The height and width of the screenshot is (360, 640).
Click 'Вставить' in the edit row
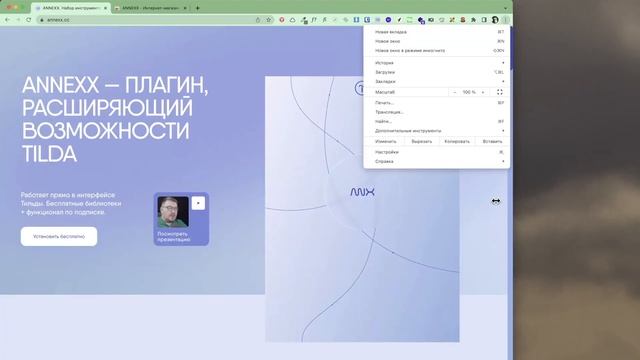pyautogui.click(x=492, y=141)
